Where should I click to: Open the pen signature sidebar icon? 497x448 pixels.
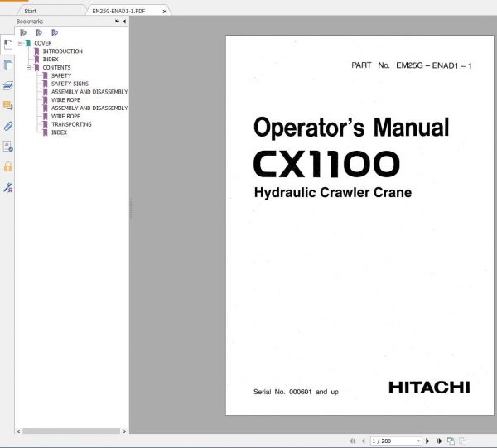[8, 188]
